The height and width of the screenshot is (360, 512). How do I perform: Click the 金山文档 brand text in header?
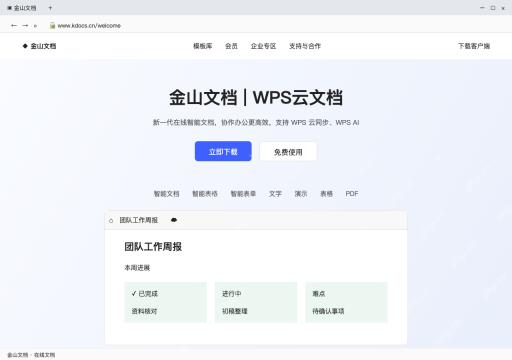(x=43, y=46)
